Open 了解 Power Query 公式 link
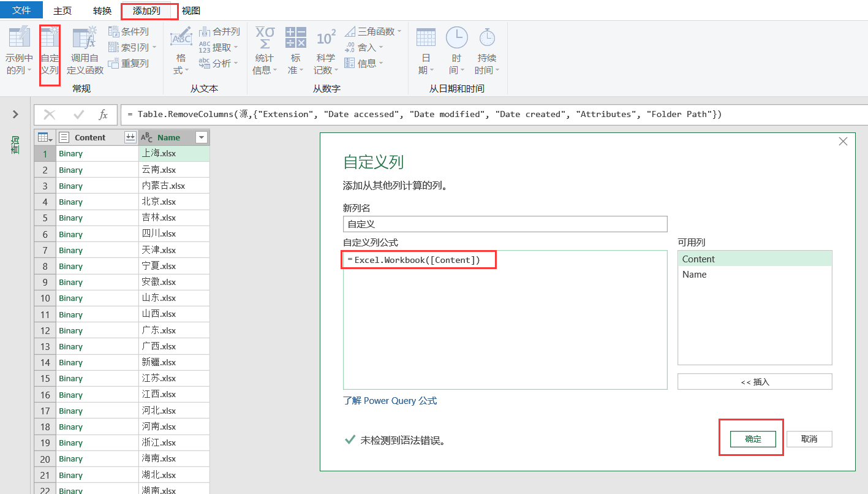 coord(390,401)
